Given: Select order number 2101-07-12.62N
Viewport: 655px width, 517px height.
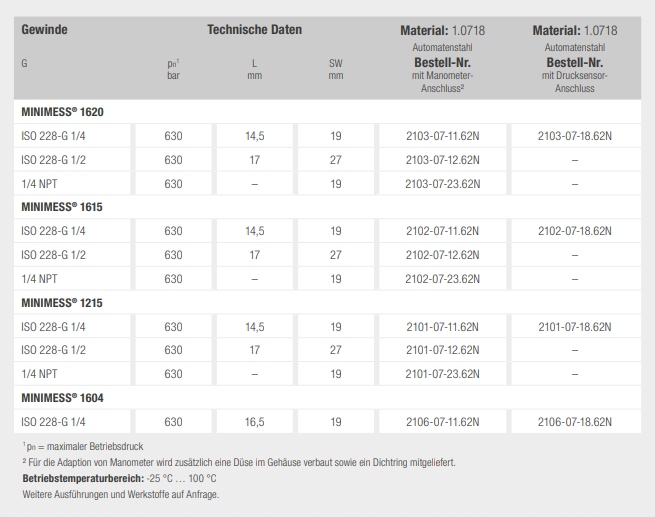Looking at the screenshot, I should point(442,350).
